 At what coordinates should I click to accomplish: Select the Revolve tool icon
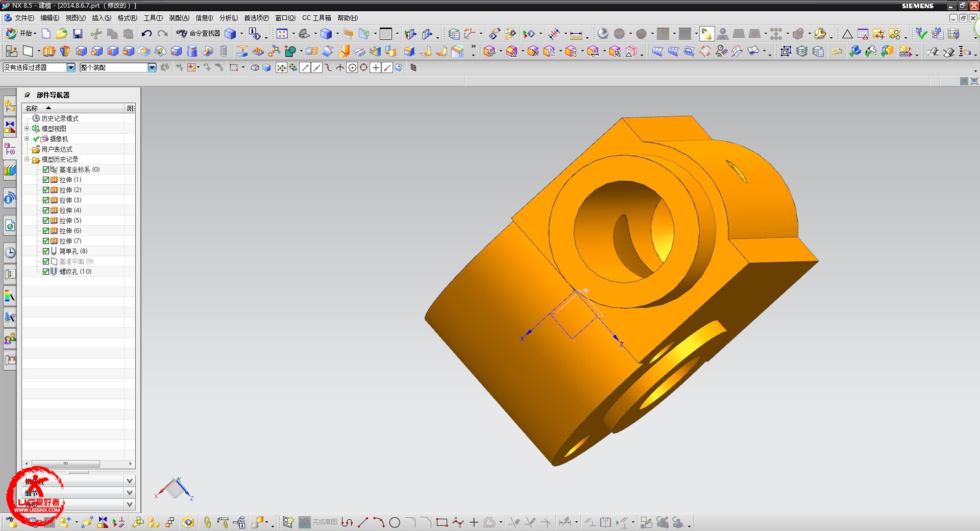pyautogui.click(x=65, y=51)
